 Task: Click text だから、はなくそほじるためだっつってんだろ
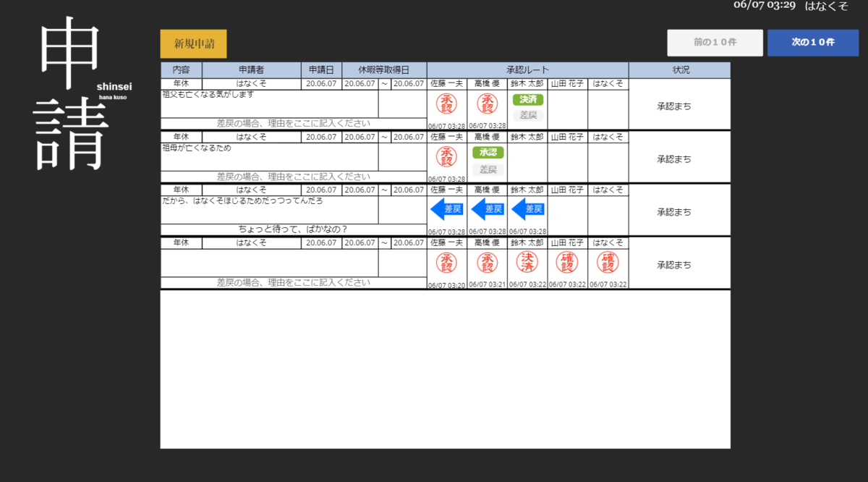(x=243, y=201)
